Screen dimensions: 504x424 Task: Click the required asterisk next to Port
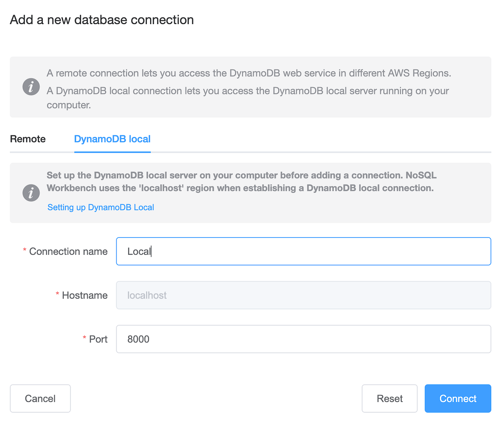coord(85,338)
